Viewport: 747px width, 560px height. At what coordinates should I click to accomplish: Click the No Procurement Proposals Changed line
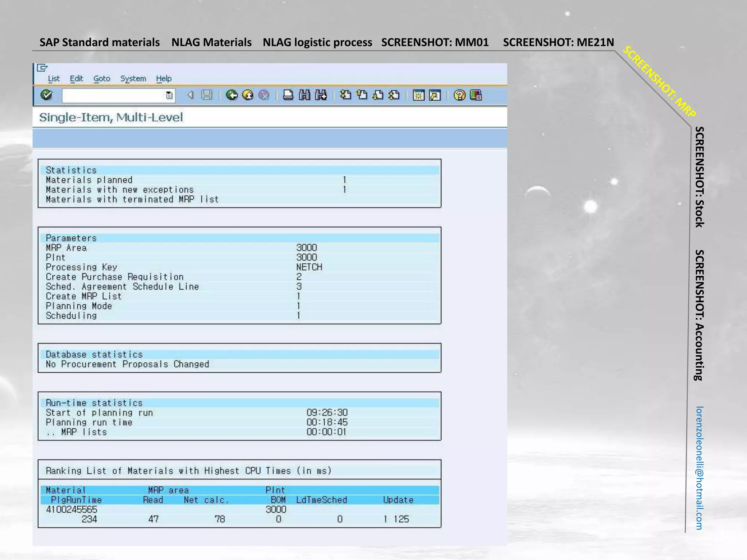127,364
